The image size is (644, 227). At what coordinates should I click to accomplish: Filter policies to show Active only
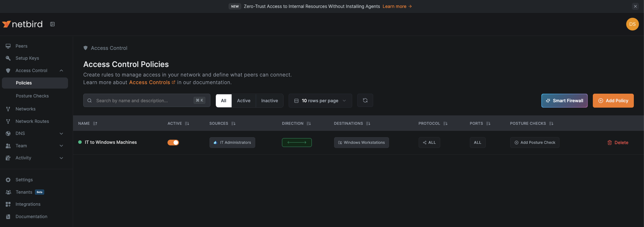point(243,101)
